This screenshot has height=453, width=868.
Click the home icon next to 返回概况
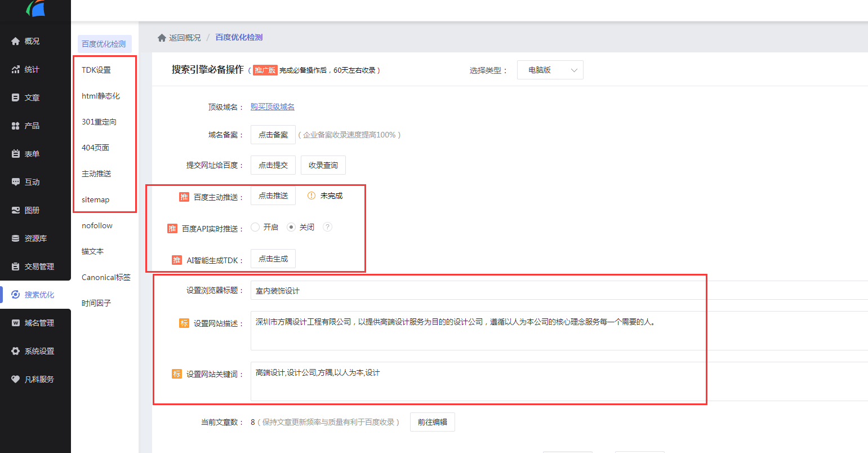[162, 38]
